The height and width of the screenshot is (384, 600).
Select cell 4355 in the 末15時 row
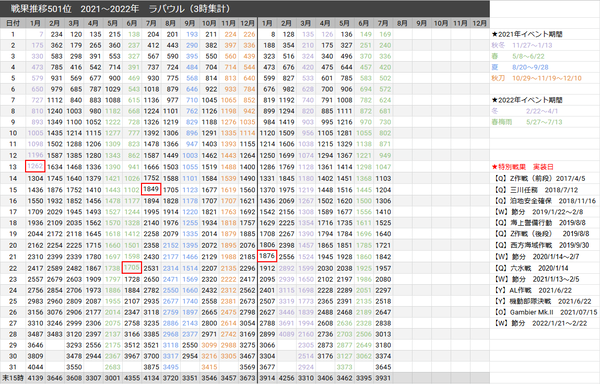coord(132,378)
